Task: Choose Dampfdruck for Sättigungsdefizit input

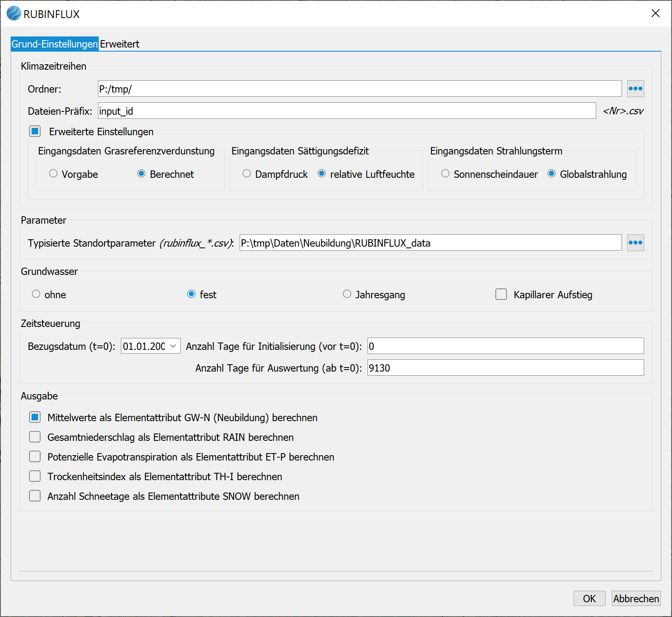Action: (x=247, y=174)
